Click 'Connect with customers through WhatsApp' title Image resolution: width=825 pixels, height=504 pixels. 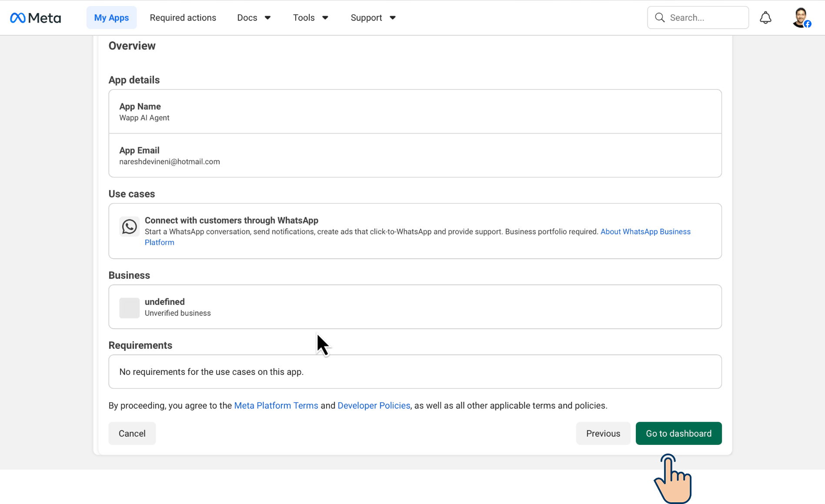coord(231,220)
